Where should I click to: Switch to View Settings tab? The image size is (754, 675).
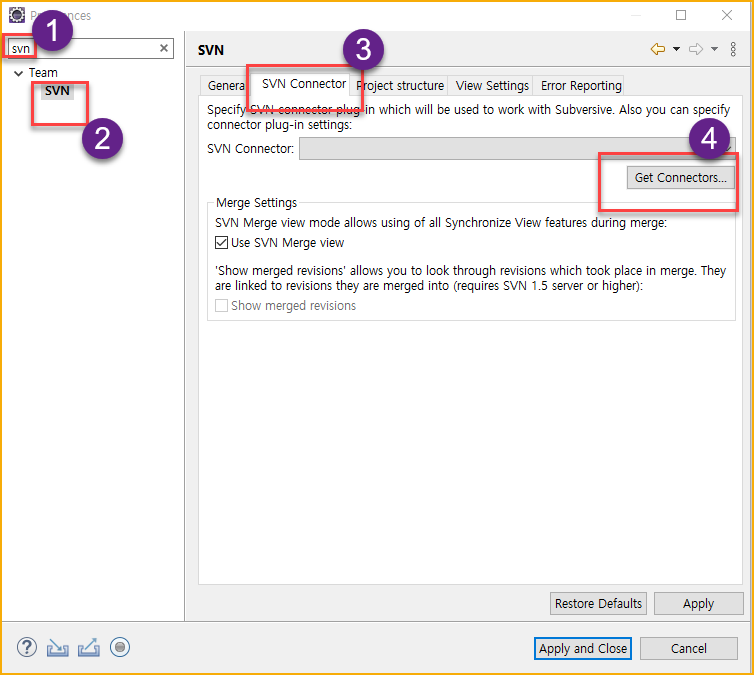pos(492,86)
